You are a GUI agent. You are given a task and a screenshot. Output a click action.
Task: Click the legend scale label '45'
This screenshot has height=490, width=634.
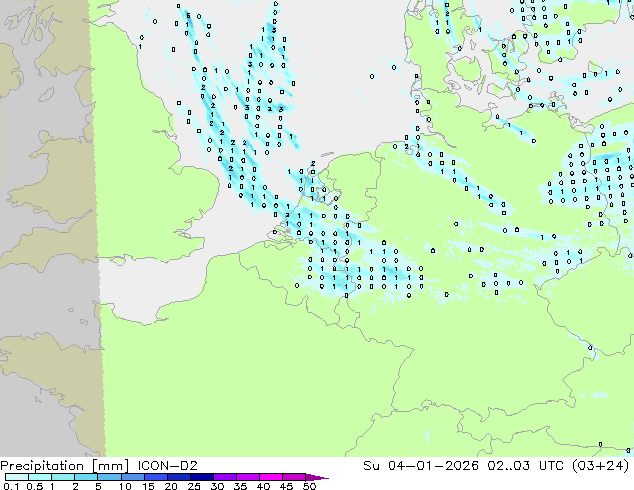(x=286, y=486)
